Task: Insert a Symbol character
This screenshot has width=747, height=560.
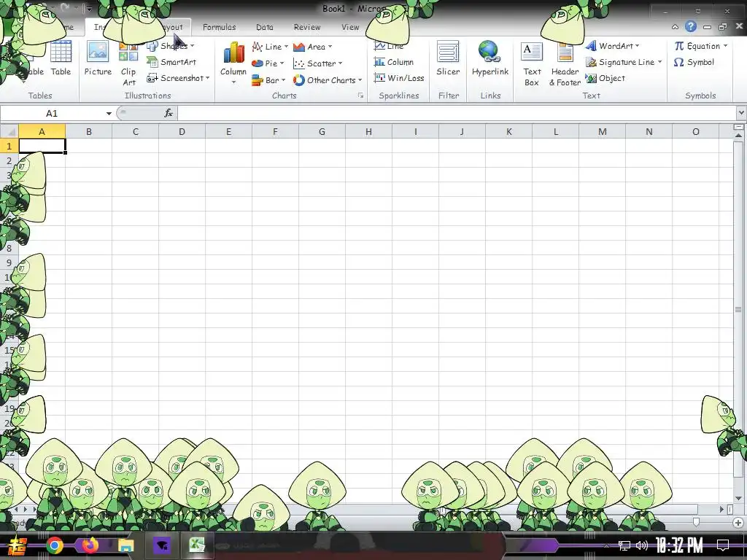Action: (x=694, y=62)
